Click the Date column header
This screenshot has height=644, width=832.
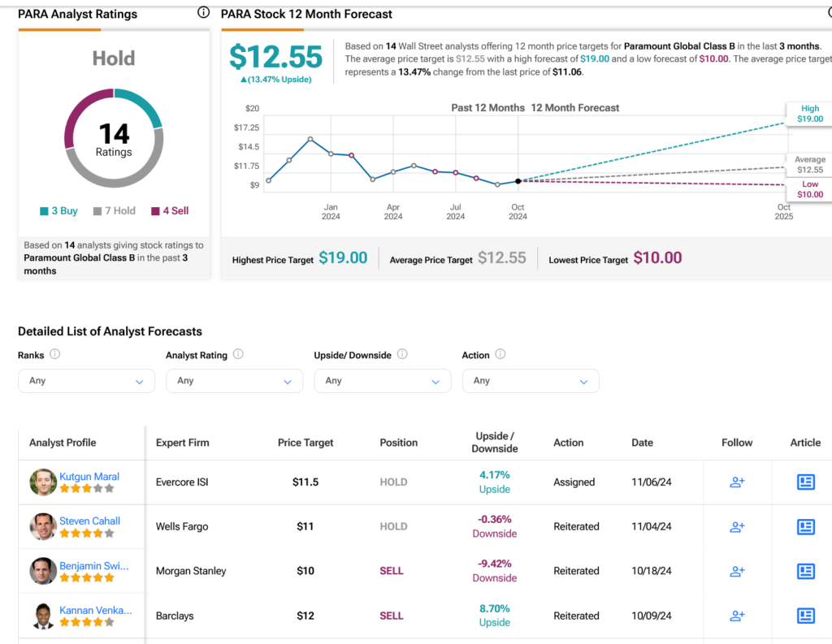point(642,443)
